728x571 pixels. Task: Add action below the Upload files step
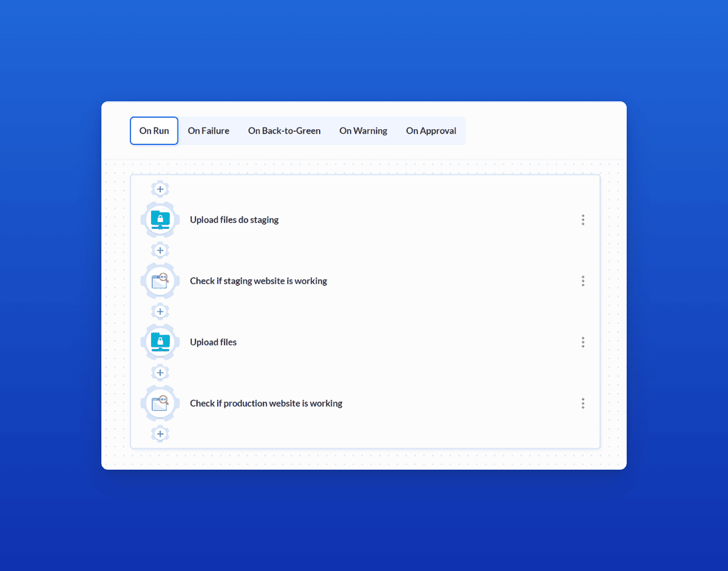(x=160, y=373)
